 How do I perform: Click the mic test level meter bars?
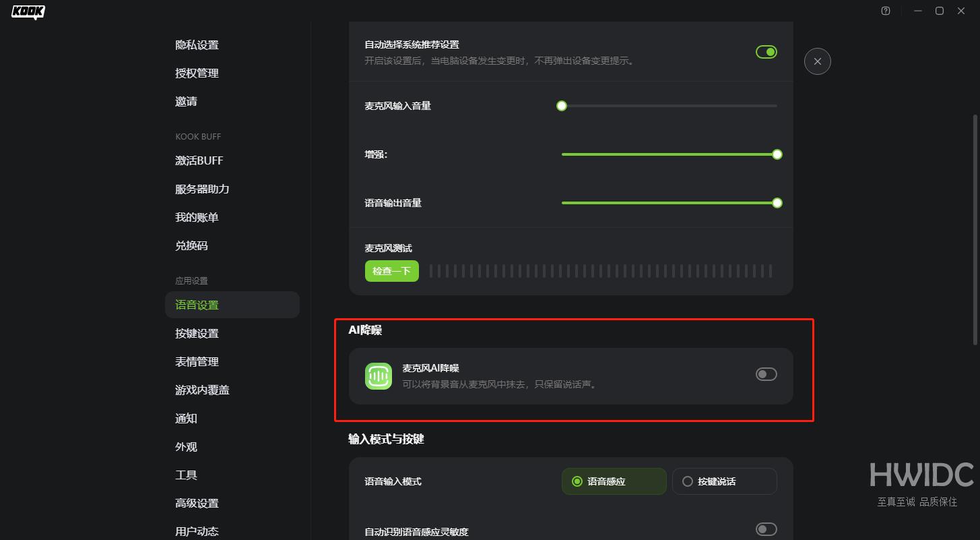click(x=601, y=271)
